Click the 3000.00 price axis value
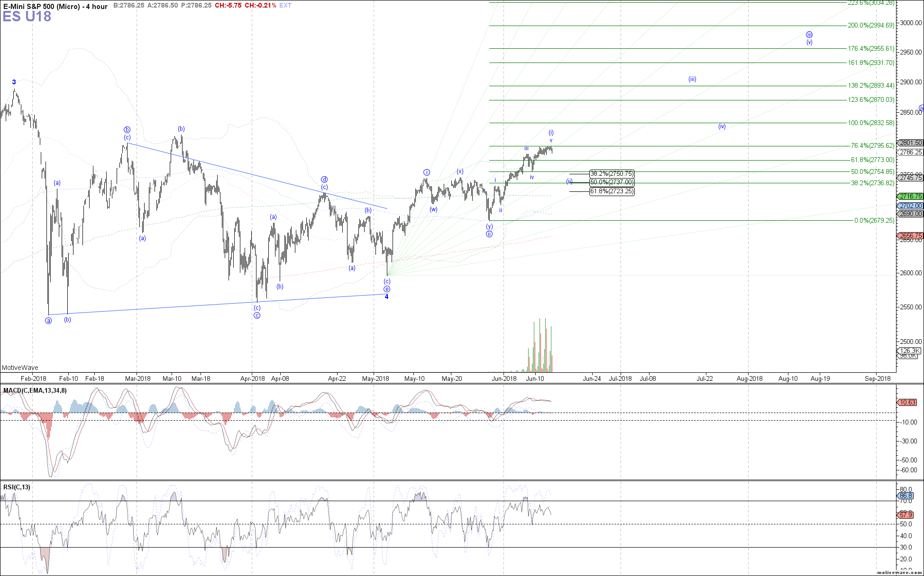924x576 pixels. tap(911, 23)
